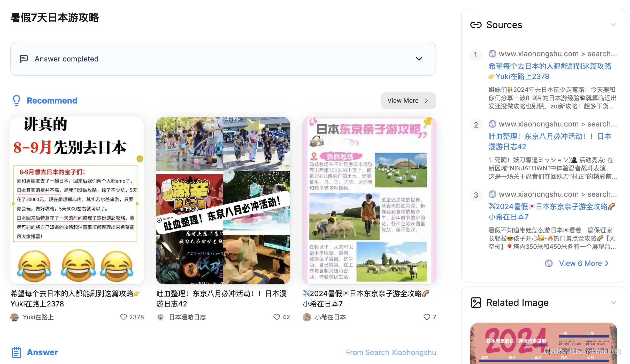This screenshot has height=364, width=630.
Task: Click the chat bubble icon beside Answer completed
Action: [x=24, y=59]
